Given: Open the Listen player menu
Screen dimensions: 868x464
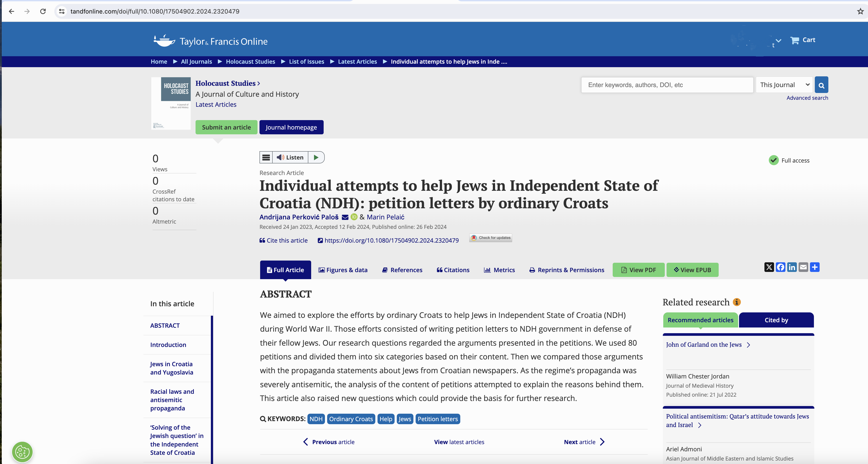Looking at the screenshot, I should [266, 157].
